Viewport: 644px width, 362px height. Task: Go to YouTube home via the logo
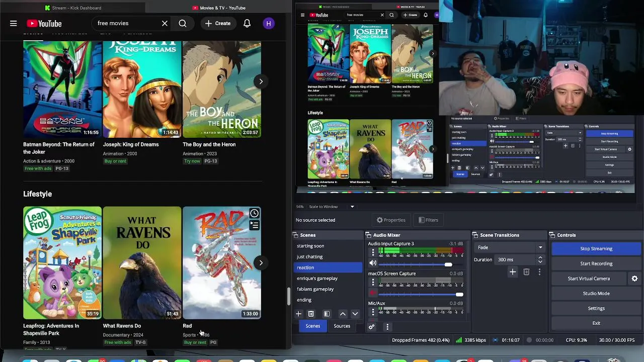coord(44,24)
